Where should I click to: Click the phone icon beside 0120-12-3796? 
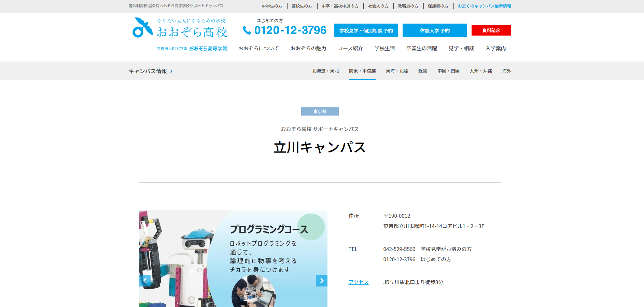[x=247, y=30]
